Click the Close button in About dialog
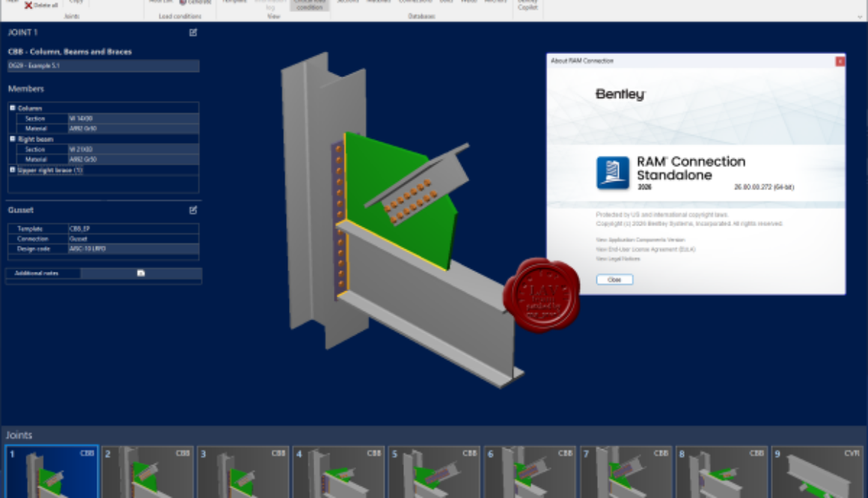The width and height of the screenshot is (868, 498). pyautogui.click(x=614, y=280)
